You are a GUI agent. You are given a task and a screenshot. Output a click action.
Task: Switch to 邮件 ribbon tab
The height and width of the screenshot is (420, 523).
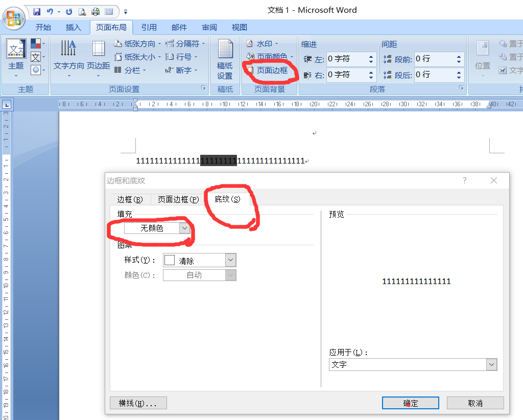coord(179,28)
